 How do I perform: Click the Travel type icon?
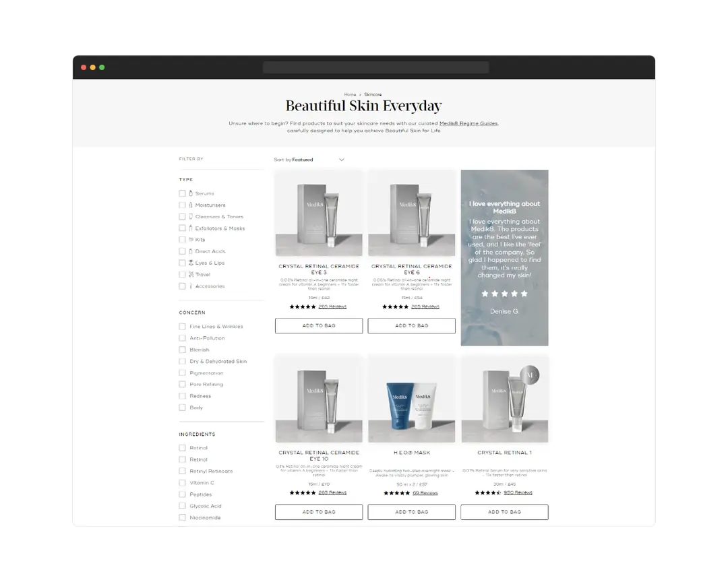click(190, 274)
